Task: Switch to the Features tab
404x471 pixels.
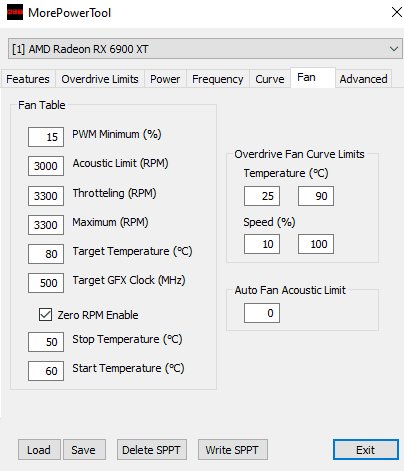Action: pos(28,79)
